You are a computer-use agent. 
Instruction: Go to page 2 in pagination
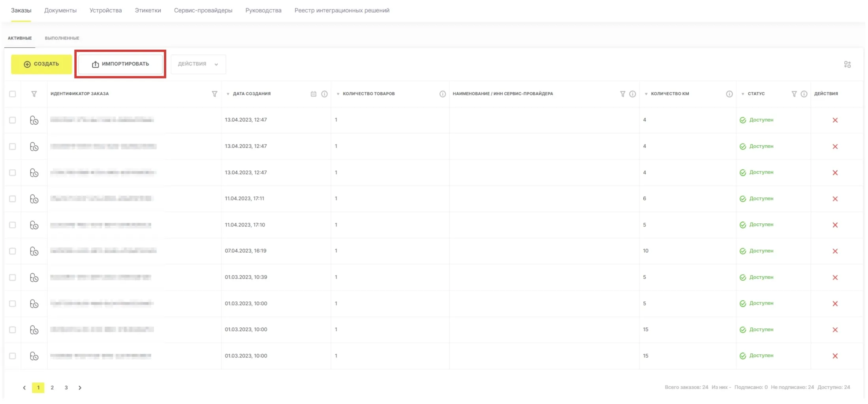[x=52, y=388]
